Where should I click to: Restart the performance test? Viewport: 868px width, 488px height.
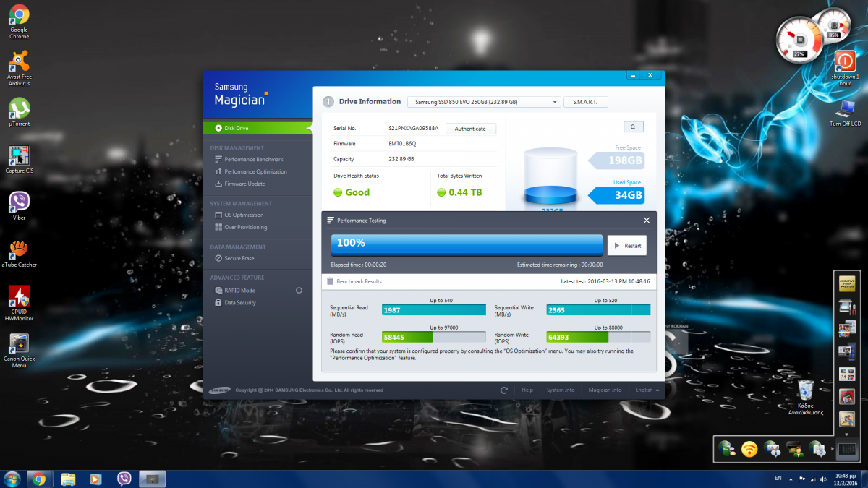[x=626, y=245]
